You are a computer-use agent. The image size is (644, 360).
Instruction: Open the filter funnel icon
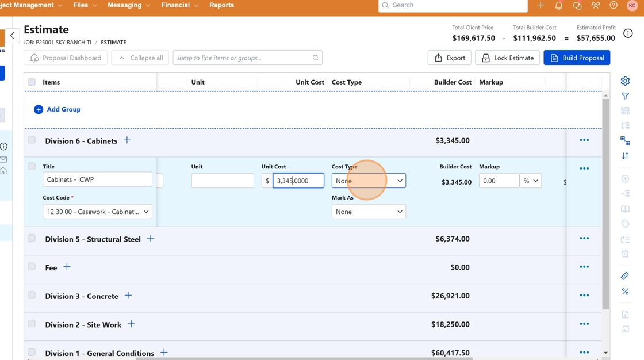coord(625,96)
